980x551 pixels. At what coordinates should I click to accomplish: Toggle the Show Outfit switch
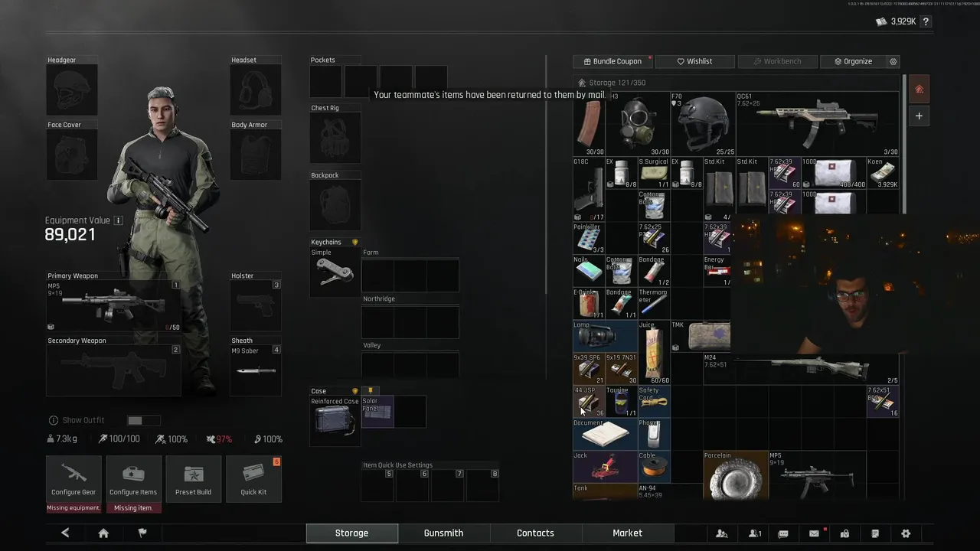pyautogui.click(x=144, y=420)
